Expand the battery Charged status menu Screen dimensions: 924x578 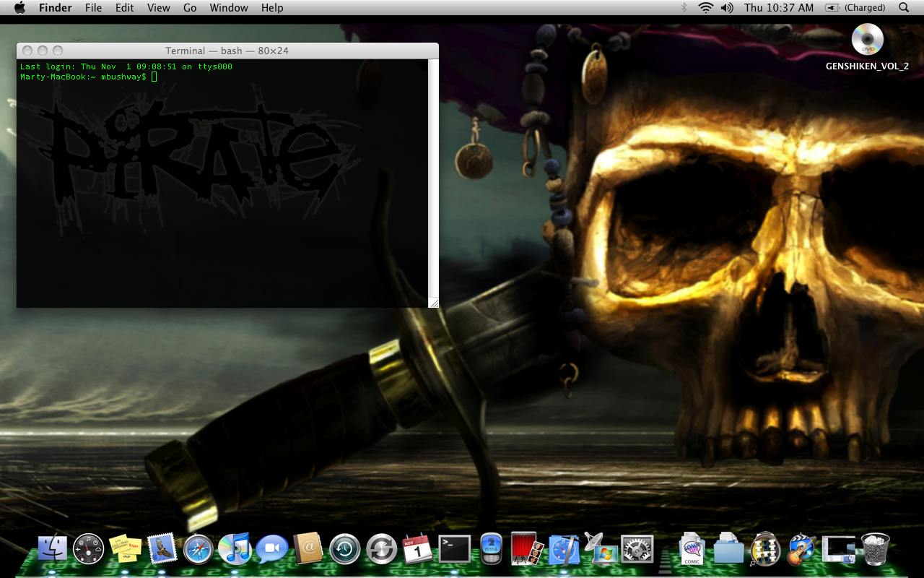point(856,8)
